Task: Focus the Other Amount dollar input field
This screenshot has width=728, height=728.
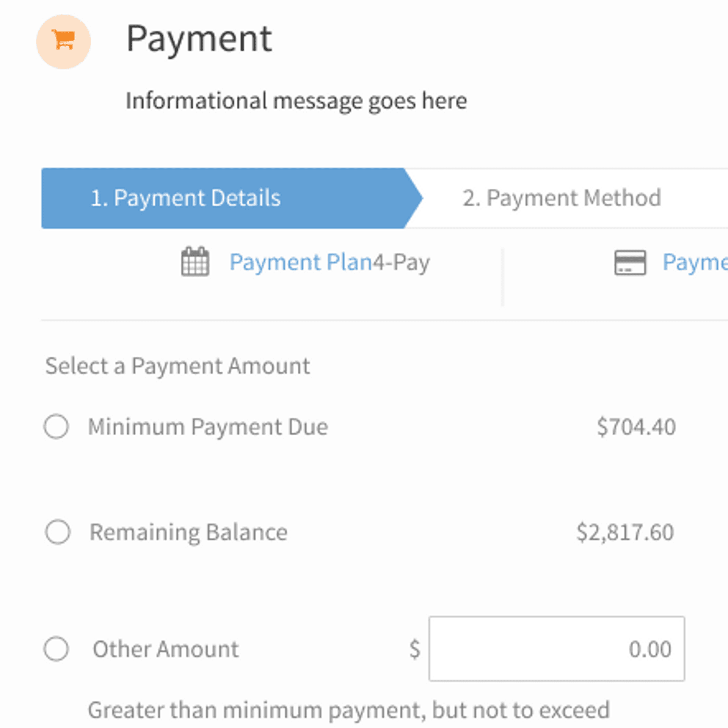Action: coord(556,648)
